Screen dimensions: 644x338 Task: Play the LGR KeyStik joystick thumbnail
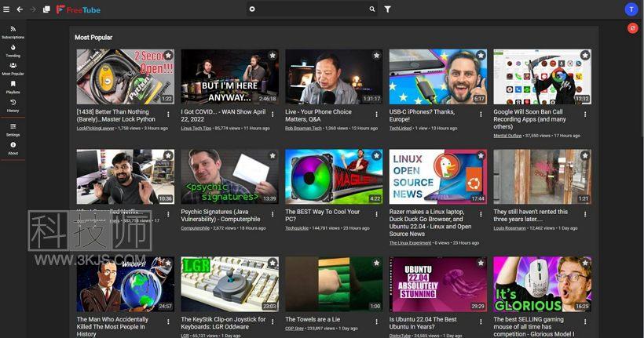click(x=229, y=284)
